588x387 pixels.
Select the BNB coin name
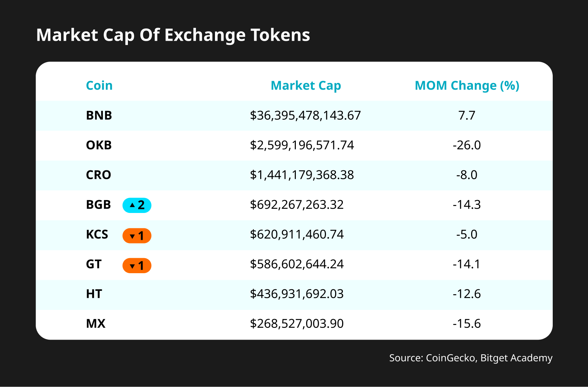pos(99,116)
